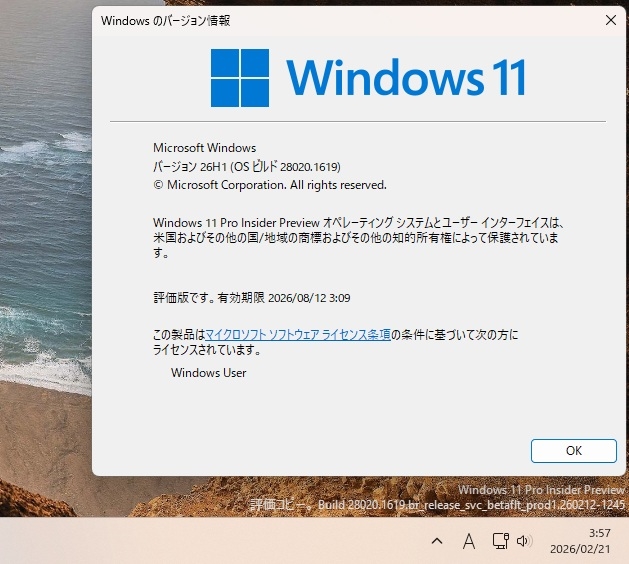
Task: Click the Windows 11 four-pane logo
Action: pos(240,78)
